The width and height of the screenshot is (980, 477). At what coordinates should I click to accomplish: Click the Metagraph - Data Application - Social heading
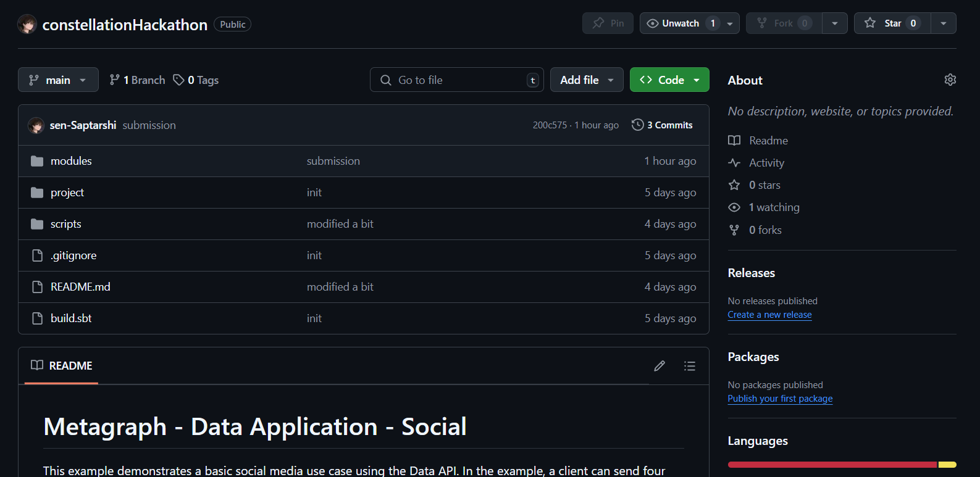tap(255, 427)
